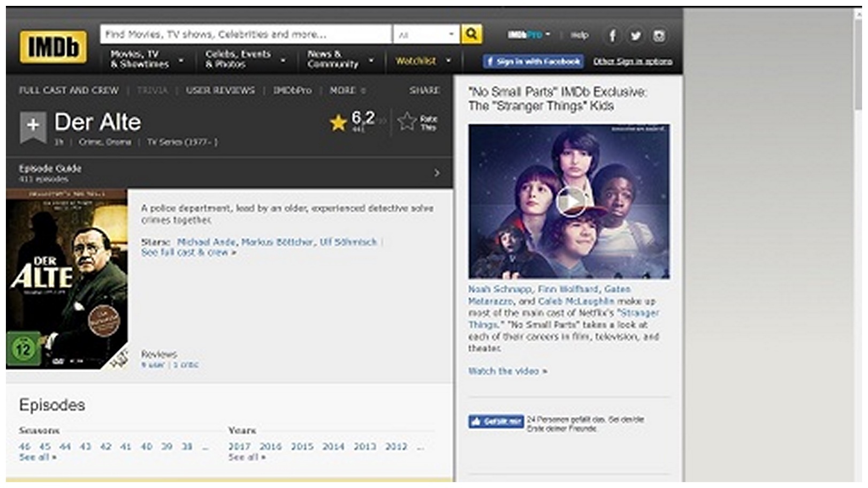
Task: Open the 1 critic reviews link
Action: 186,365
